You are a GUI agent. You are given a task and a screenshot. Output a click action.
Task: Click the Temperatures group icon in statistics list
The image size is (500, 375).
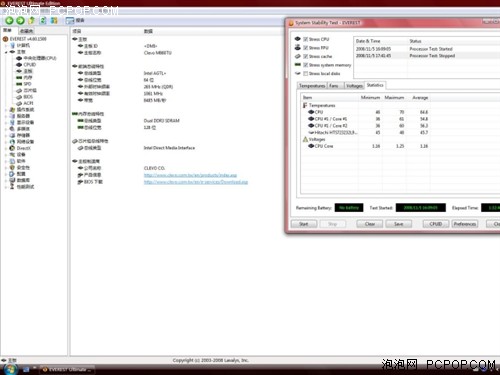click(x=305, y=105)
